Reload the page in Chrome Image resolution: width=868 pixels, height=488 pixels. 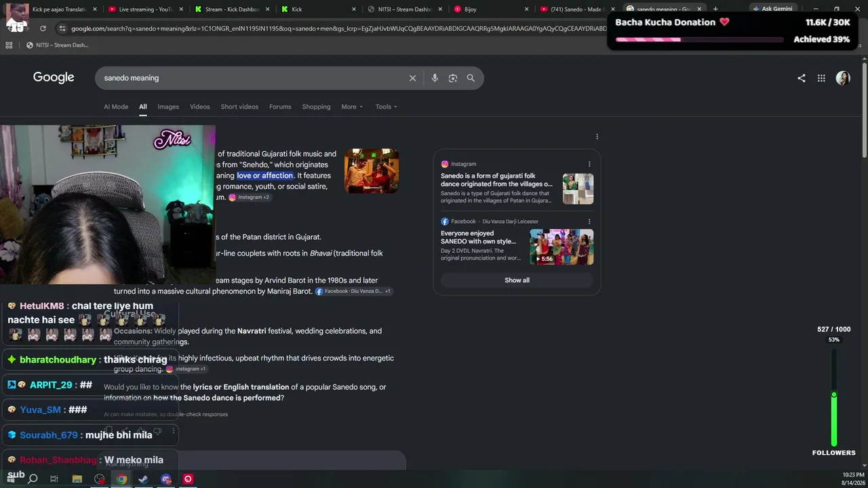pyautogui.click(x=43, y=28)
